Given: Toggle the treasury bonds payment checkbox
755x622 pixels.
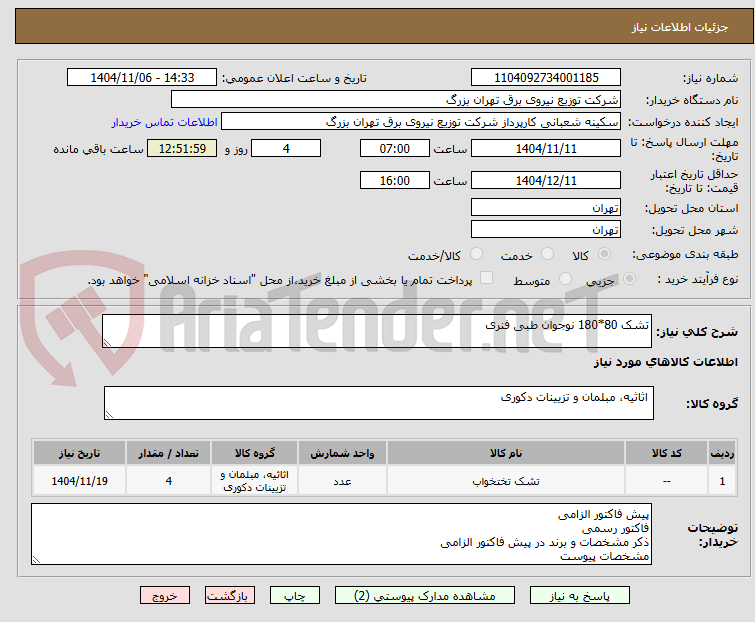Looking at the screenshot, I should (487, 278).
